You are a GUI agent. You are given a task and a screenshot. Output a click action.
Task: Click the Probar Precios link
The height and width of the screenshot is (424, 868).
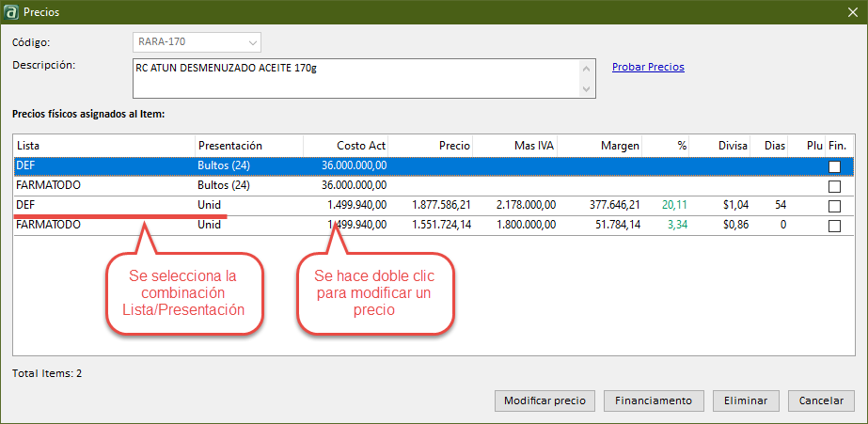(648, 67)
